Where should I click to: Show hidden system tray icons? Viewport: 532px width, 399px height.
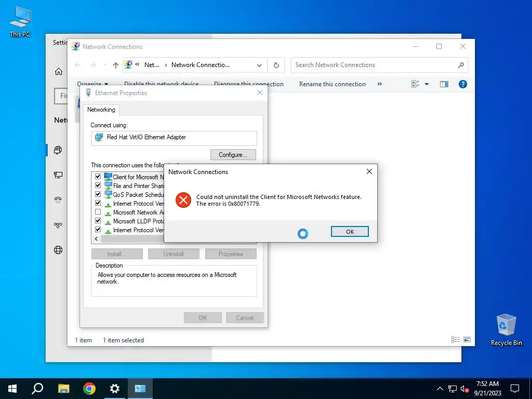click(x=440, y=389)
